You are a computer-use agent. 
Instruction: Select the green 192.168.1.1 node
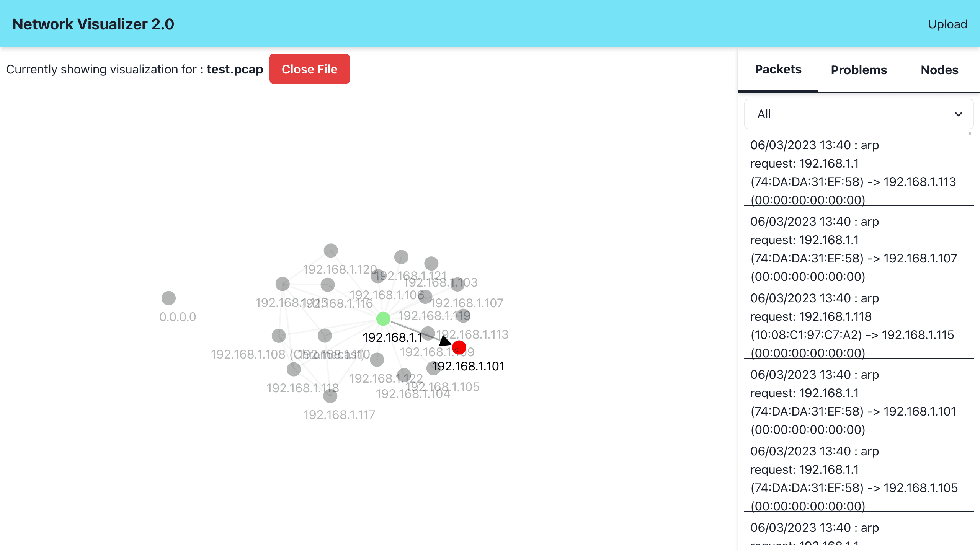383,319
